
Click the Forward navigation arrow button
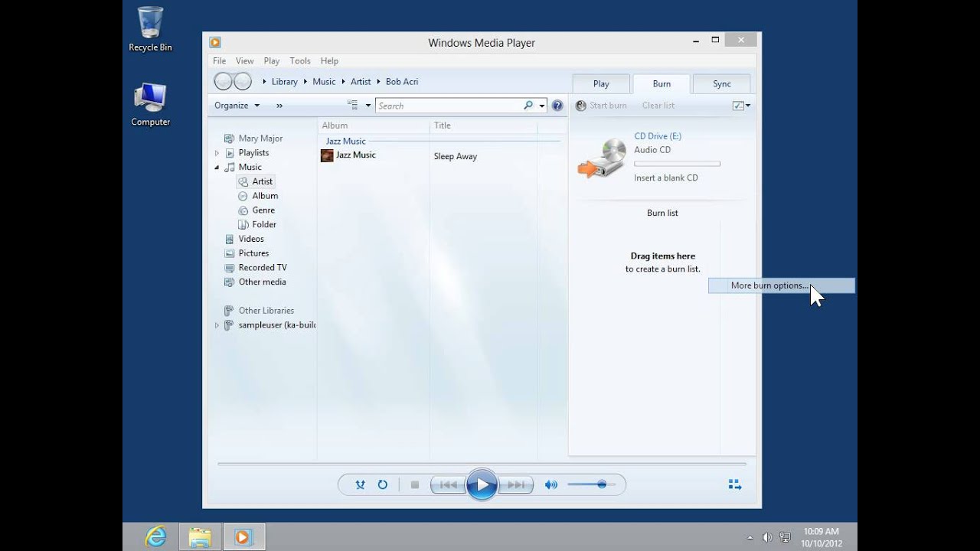click(242, 81)
